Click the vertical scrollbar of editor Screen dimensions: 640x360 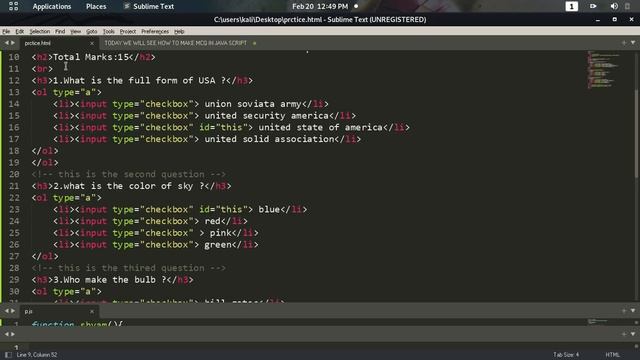click(x=637, y=135)
